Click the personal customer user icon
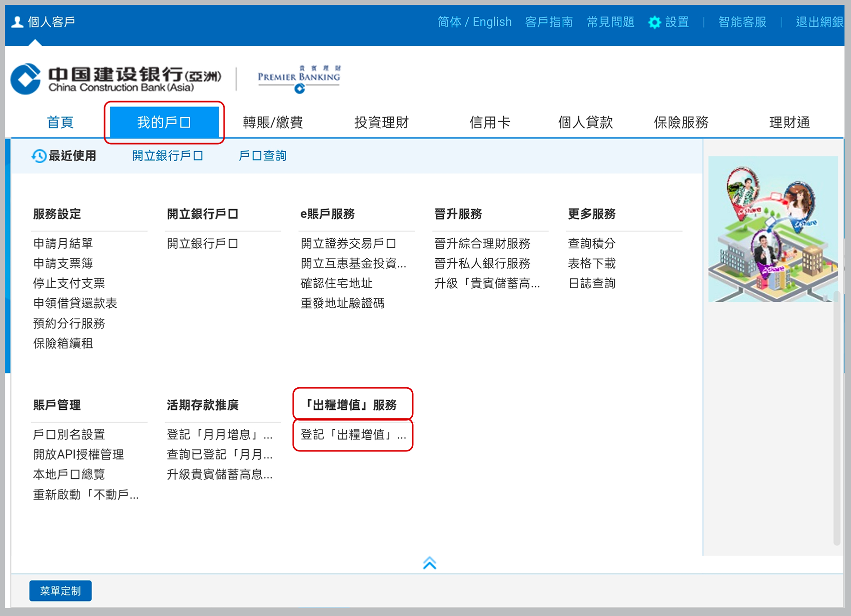Image resolution: width=851 pixels, height=616 pixels. pyautogui.click(x=18, y=22)
